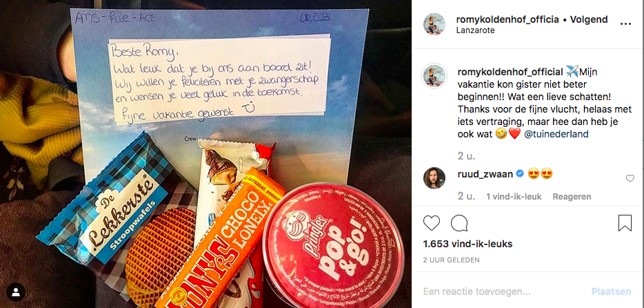Save the post with the bookmark icon
Viewport: 644px width, 308px height.
625,223
